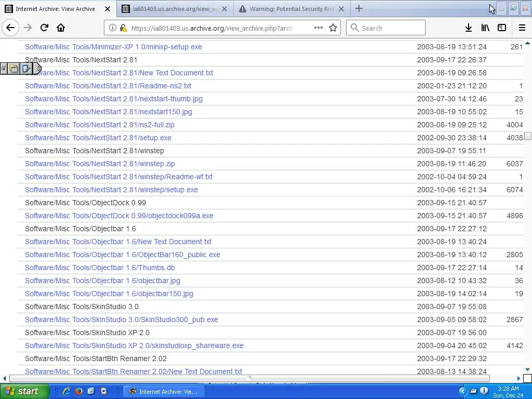Click the floating toolbar grip handle
Viewport: 532px width, 399px height.
(37, 69)
